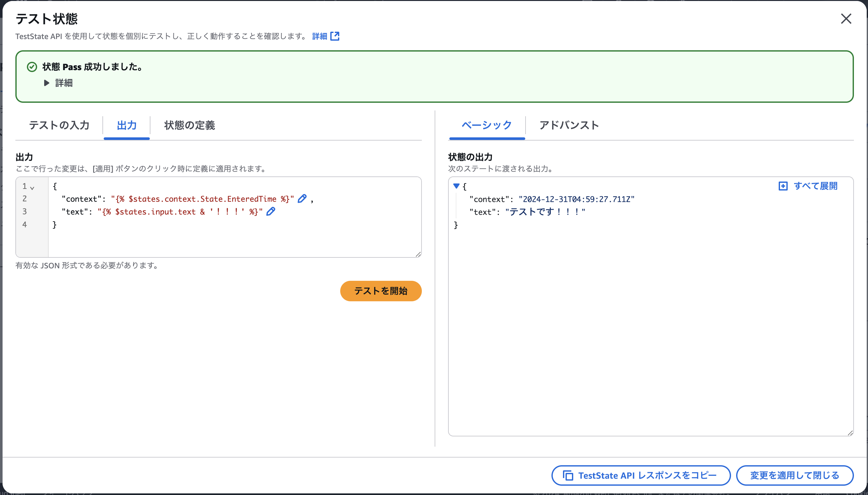Expand all JSON nodes via the すべて展開 plus icon
868x495 pixels.
coord(783,186)
